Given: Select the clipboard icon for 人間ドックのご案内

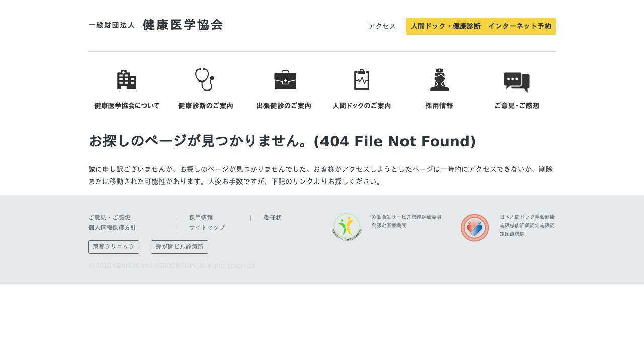Looking at the screenshot, I should coord(362,79).
